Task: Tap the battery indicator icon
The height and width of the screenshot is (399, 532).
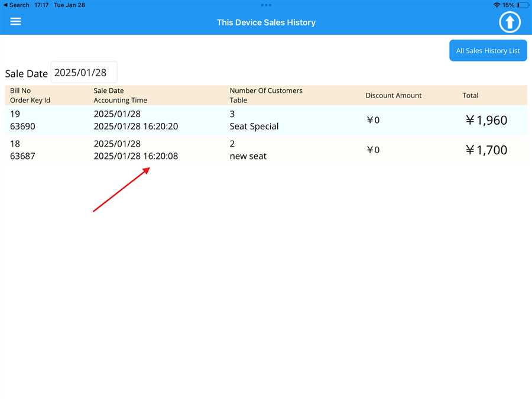Action: (x=523, y=5)
